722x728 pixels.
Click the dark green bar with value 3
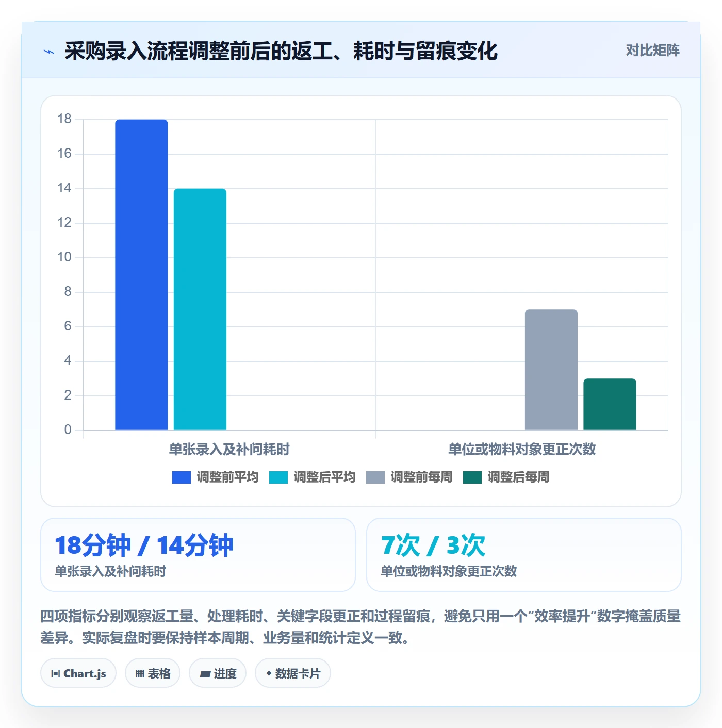point(610,404)
